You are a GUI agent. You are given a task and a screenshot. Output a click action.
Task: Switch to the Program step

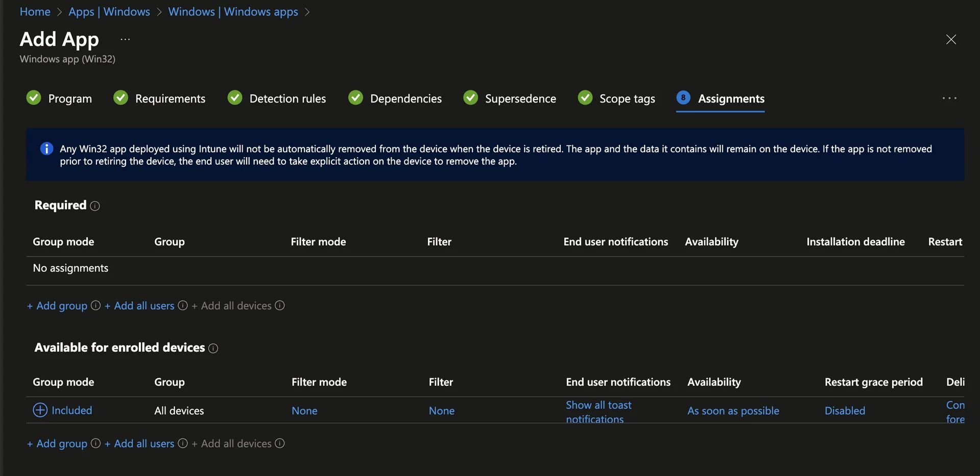click(x=70, y=98)
